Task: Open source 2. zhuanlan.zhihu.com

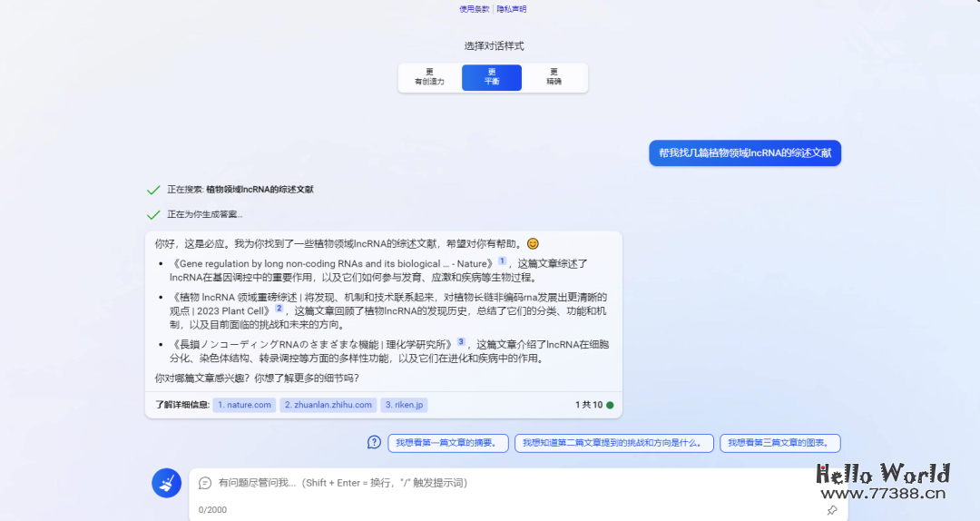Action: tap(328, 405)
